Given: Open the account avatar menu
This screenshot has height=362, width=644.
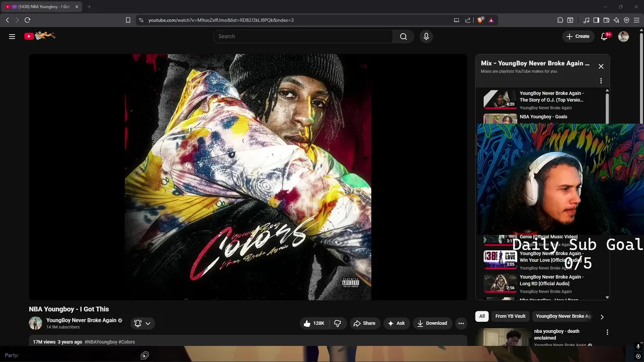Looking at the screenshot, I should (623, 36).
